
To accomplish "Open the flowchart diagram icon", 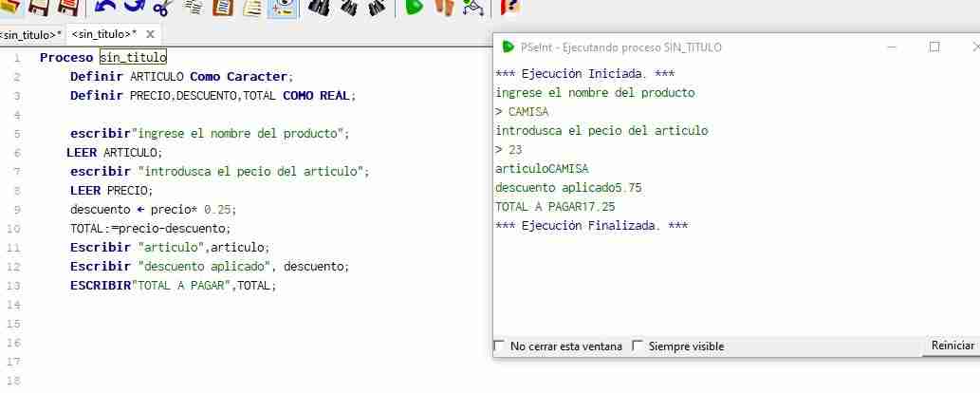I will point(473,7).
